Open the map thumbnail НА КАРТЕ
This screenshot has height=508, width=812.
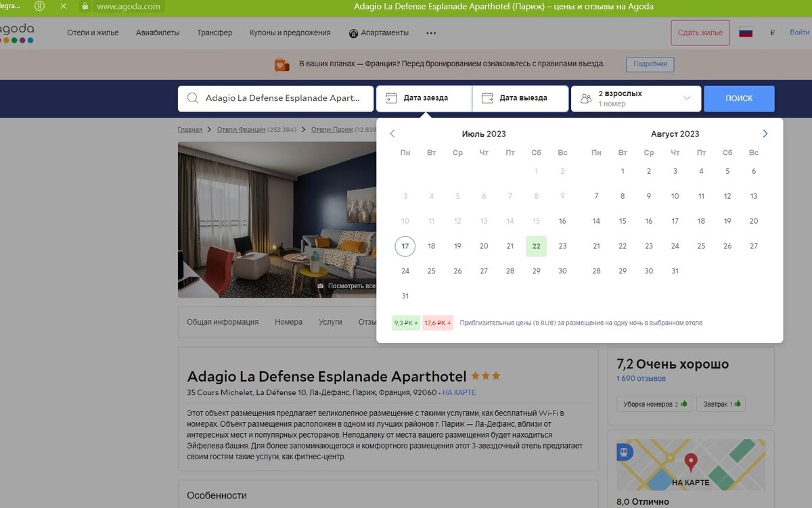(691, 465)
